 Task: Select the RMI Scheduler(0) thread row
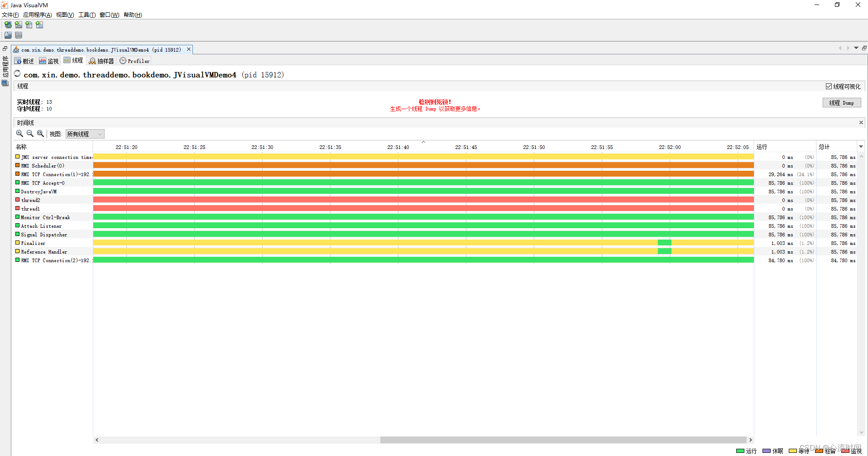[x=435, y=165]
